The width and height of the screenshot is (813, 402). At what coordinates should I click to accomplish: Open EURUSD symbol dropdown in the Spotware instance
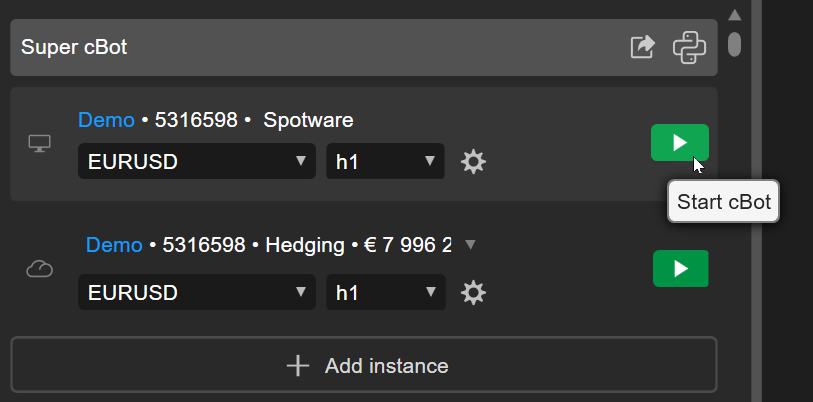click(x=197, y=161)
